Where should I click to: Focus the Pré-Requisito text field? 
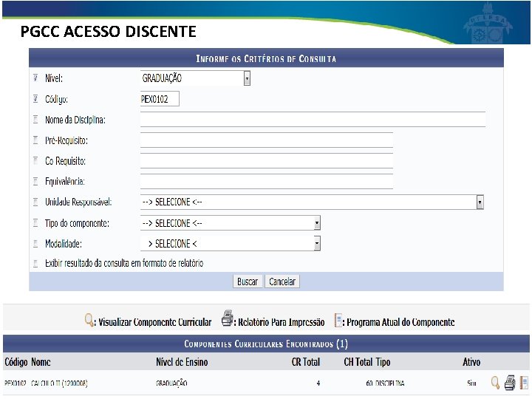267,140
